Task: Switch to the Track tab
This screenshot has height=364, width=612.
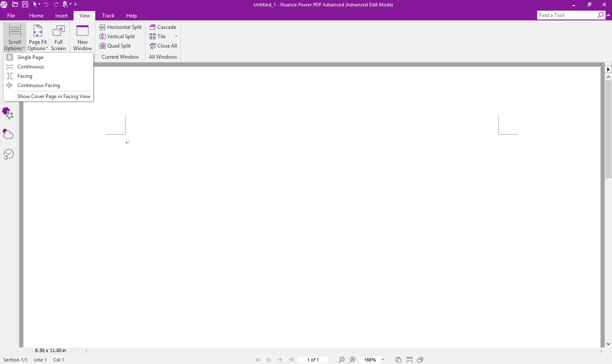Action: [108, 16]
